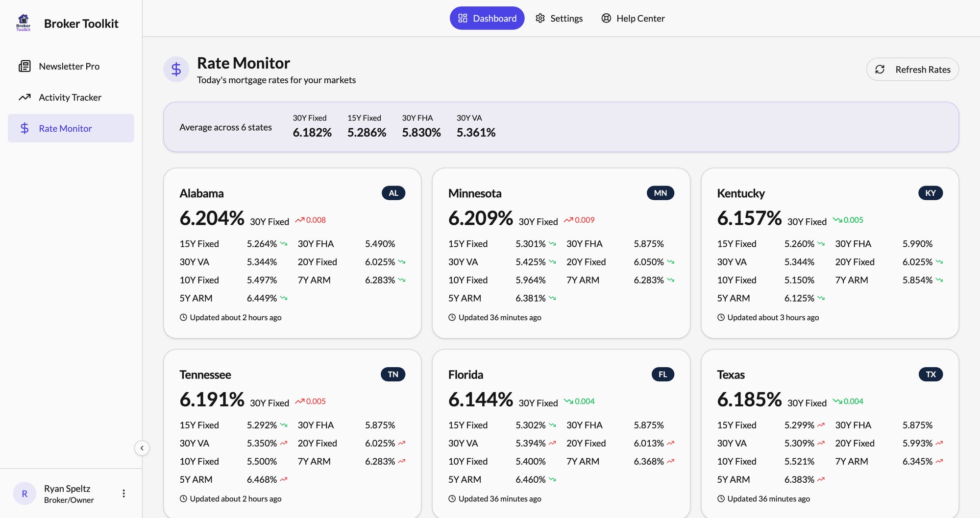Click the AL state badge on Alabama's card
Screen dimensions: 980x518
tap(393, 193)
